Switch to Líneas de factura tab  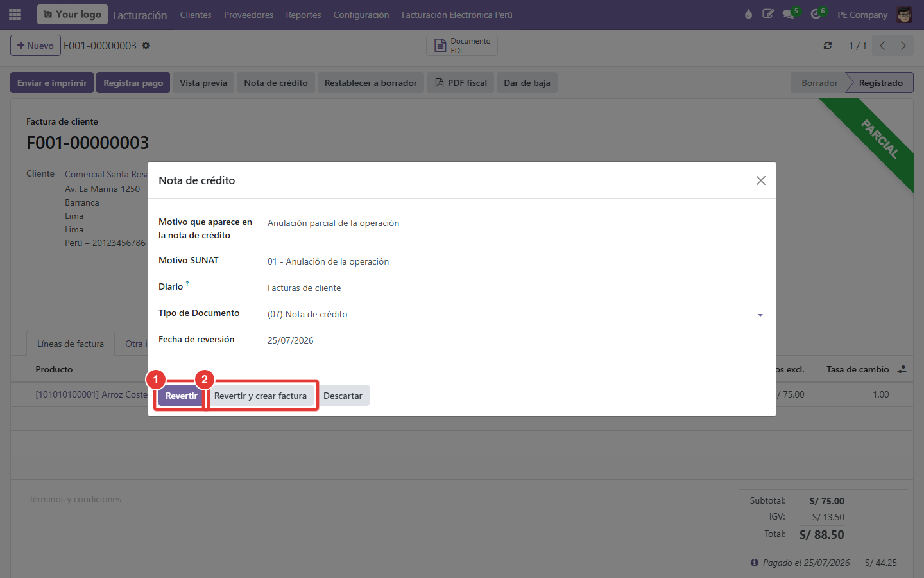coord(71,344)
